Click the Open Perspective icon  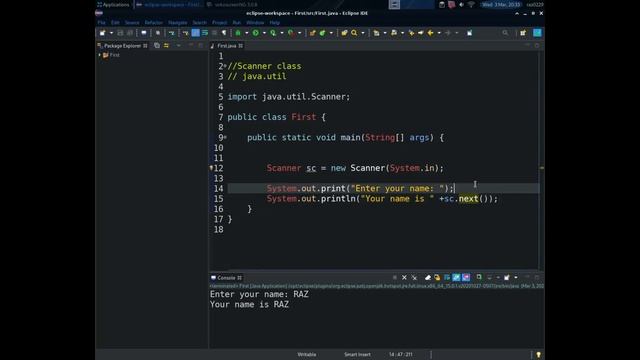click(523, 33)
